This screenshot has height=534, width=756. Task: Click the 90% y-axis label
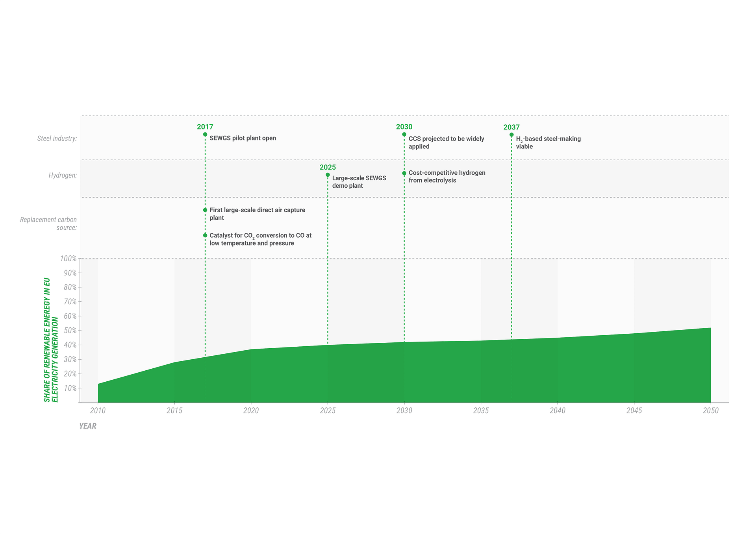point(70,273)
